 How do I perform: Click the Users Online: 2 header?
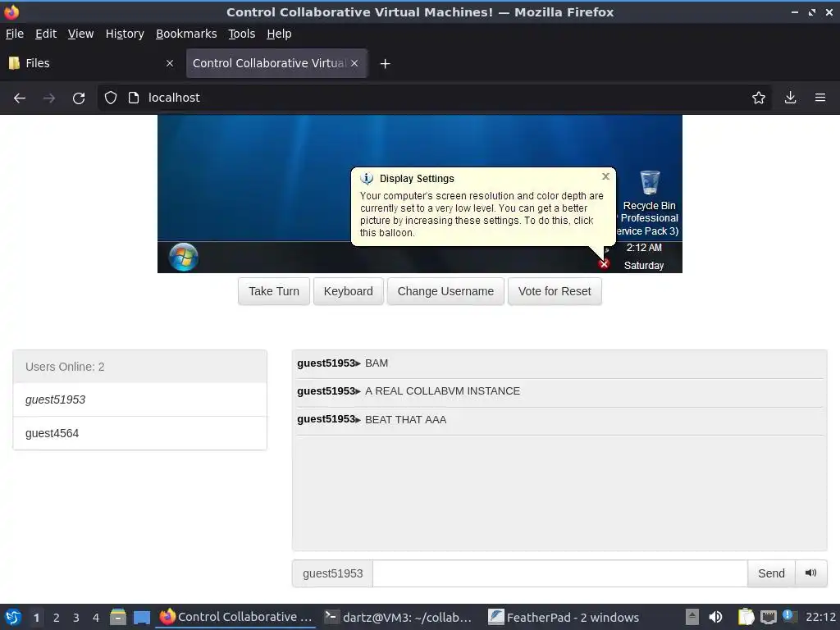tap(139, 367)
